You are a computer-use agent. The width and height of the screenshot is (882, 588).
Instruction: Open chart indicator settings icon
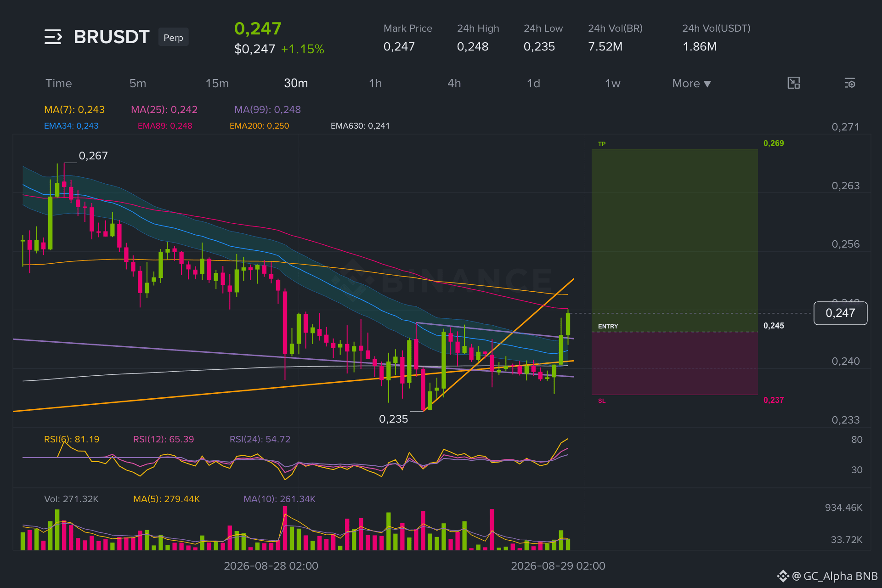click(x=850, y=83)
